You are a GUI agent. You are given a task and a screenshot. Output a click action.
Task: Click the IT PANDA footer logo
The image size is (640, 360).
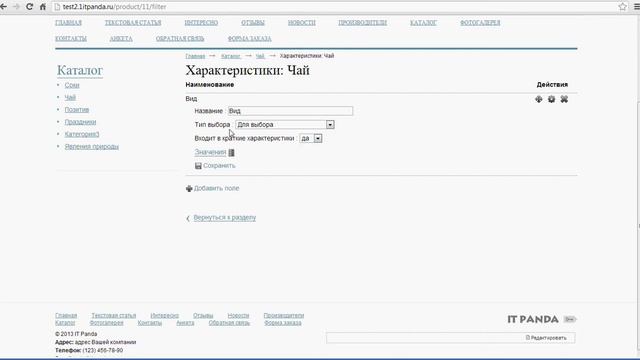pos(533,320)
